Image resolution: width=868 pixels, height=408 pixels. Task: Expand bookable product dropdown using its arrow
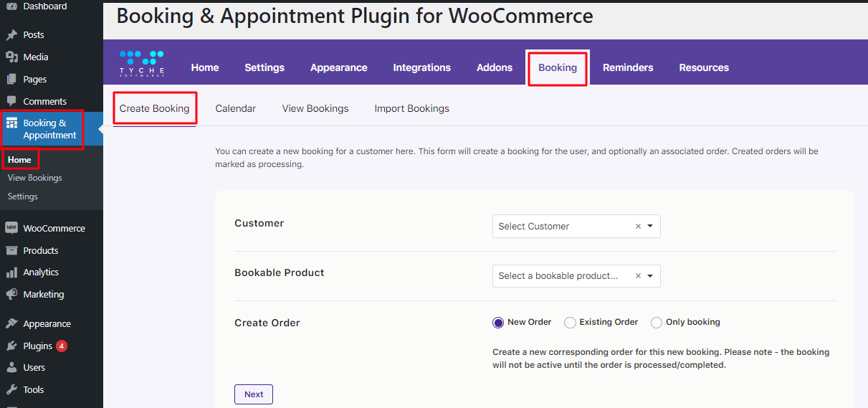650,276
